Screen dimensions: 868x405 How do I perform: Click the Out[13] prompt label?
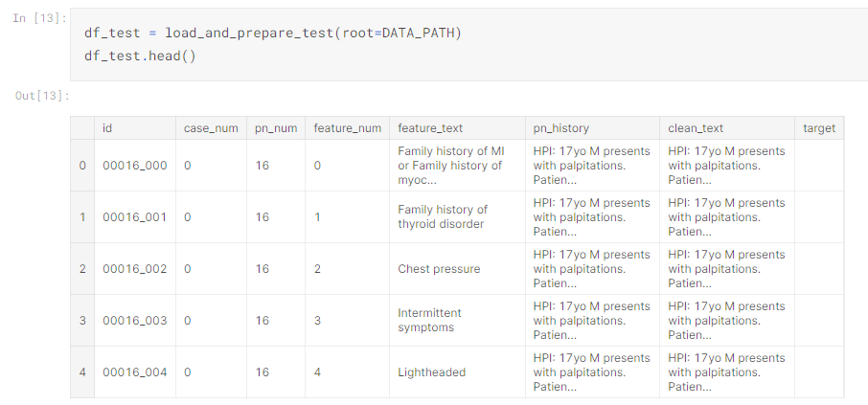(x=42, y=96)
